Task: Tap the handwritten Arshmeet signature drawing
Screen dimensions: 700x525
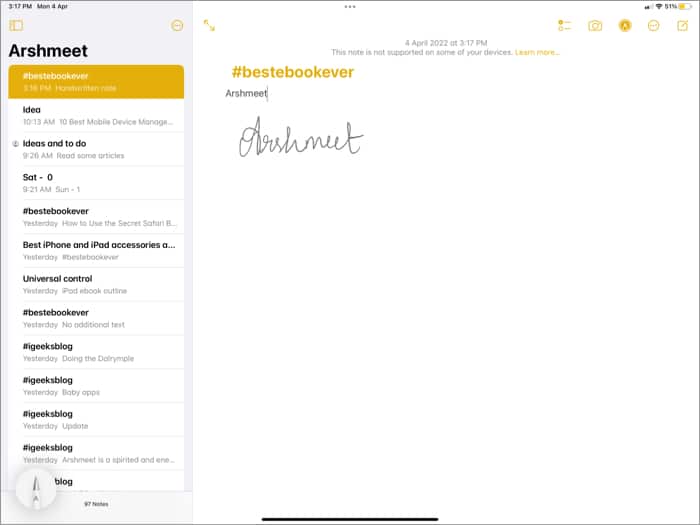Action: pos(301,137)
